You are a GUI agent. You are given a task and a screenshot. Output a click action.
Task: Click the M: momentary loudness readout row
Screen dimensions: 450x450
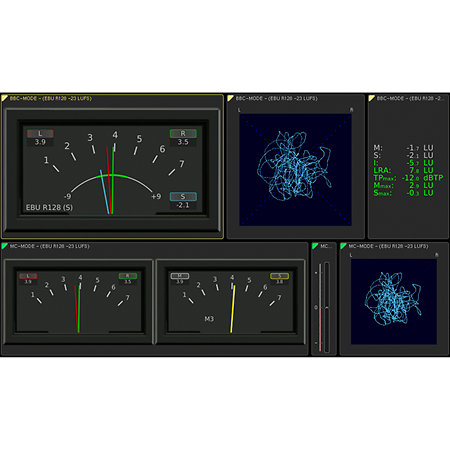[x=403, y=148]
